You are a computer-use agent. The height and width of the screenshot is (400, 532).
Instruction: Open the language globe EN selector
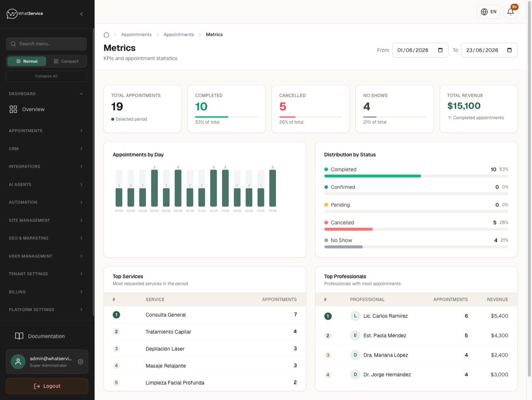pyautogui.click(x=488, y=12)
